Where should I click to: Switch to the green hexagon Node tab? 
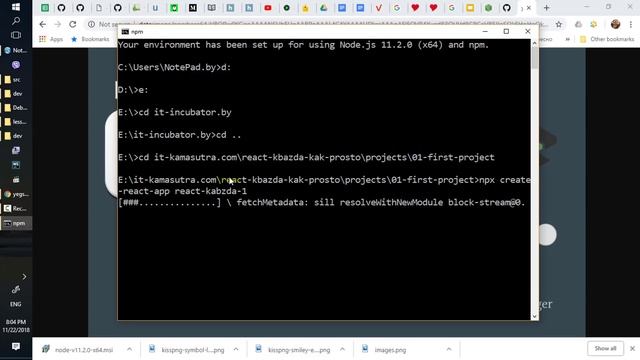click(x=488, y=8)
